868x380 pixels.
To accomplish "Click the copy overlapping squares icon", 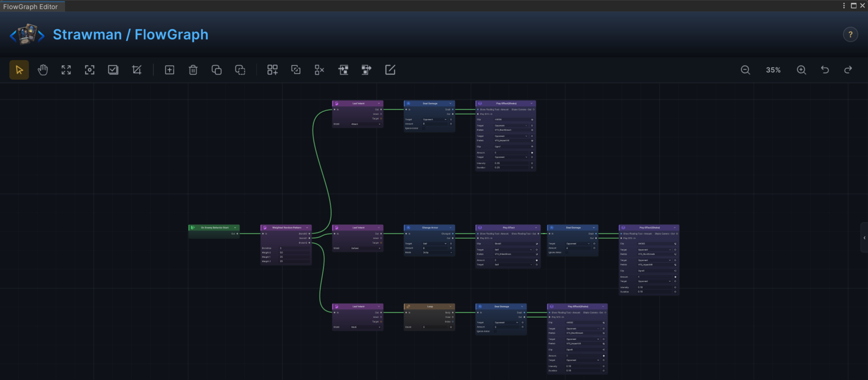I will 216,70.
